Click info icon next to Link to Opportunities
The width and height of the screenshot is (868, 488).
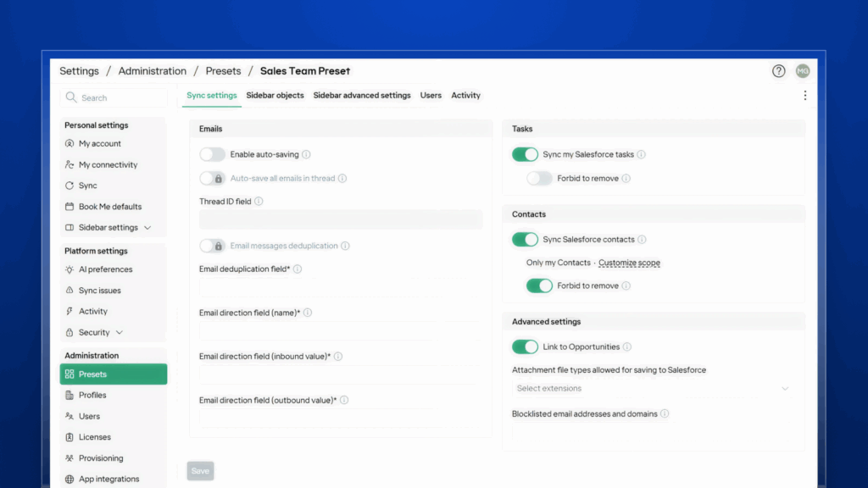627,347
